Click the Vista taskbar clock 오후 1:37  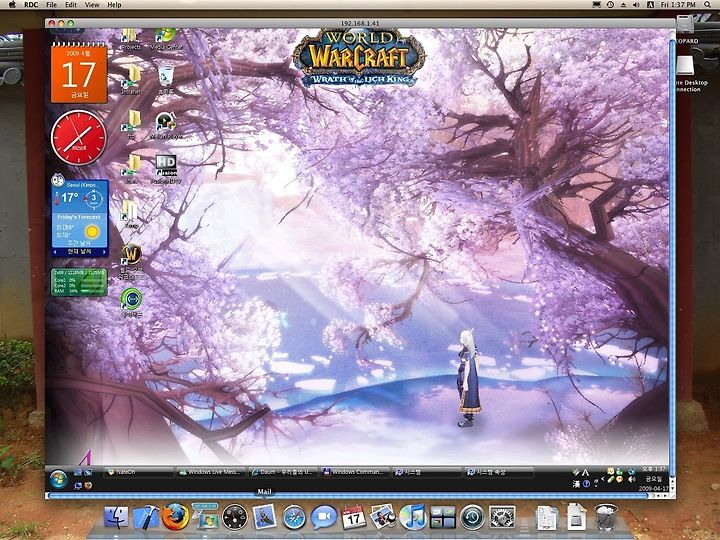[653, 469]
